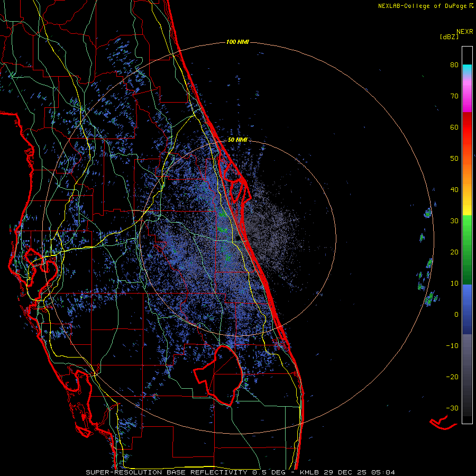Screen dimensions: 476x476
Task: Click the 60 value on the dBZ scale
Action: (454, 127)
